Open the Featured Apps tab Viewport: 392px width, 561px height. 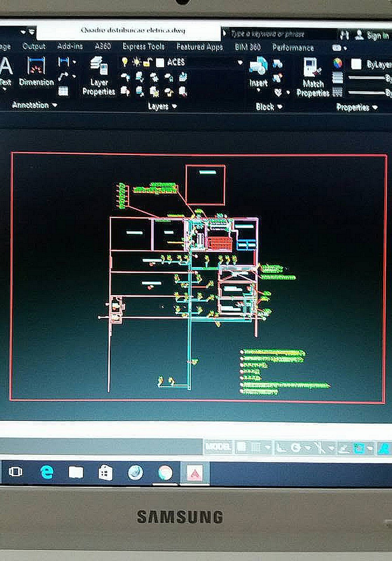click(200, 47)
